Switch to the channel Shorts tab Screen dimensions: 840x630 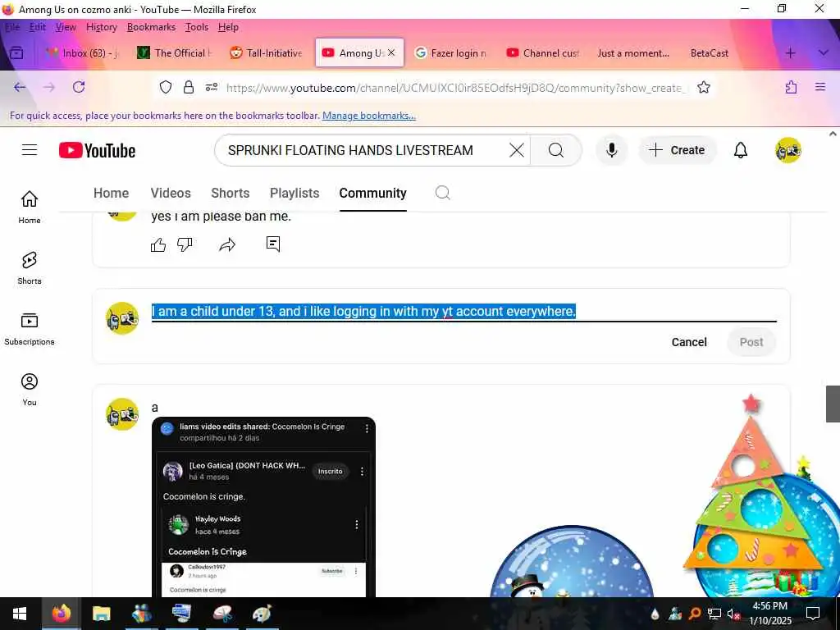[231, 193]
